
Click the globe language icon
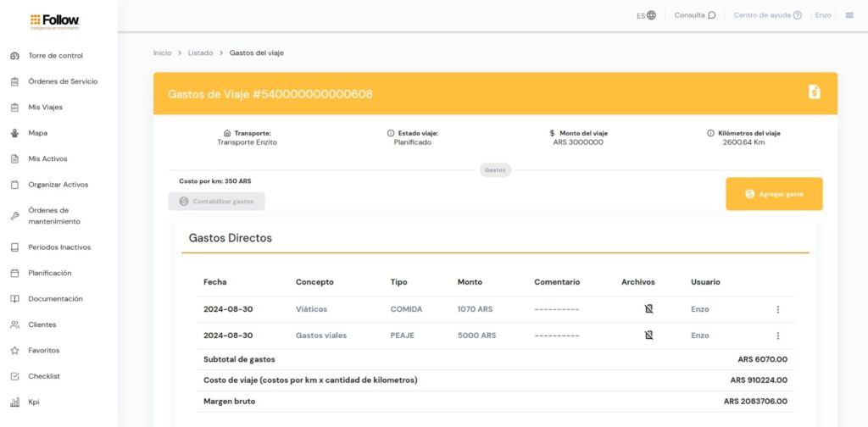point(651,15)
